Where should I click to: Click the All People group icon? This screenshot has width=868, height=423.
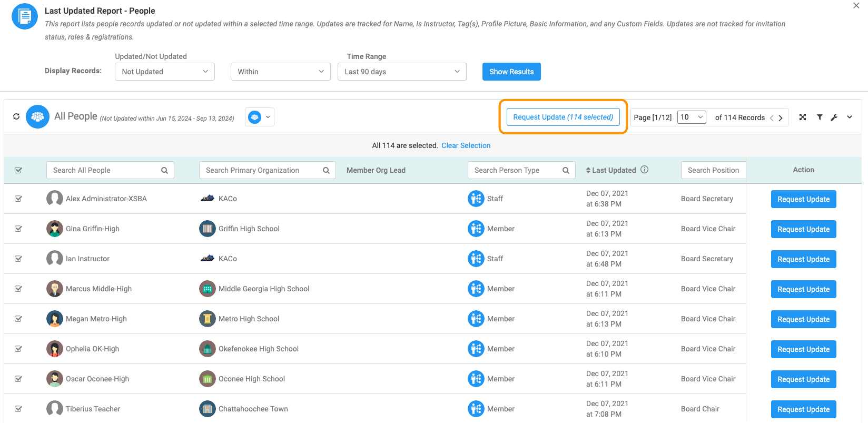click(37, 117)
